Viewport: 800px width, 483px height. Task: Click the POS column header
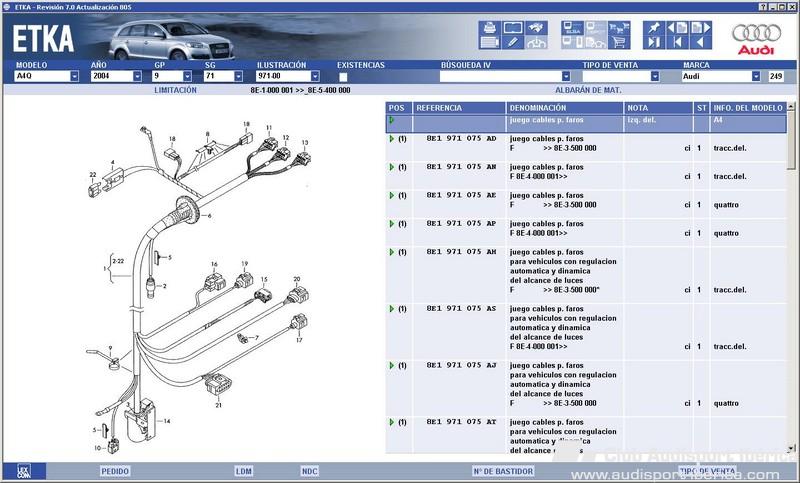398,108
